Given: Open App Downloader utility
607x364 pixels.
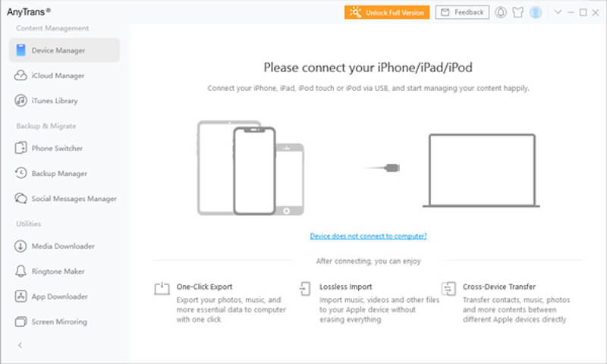Looking at the screenshot, I should click(64, 297).
